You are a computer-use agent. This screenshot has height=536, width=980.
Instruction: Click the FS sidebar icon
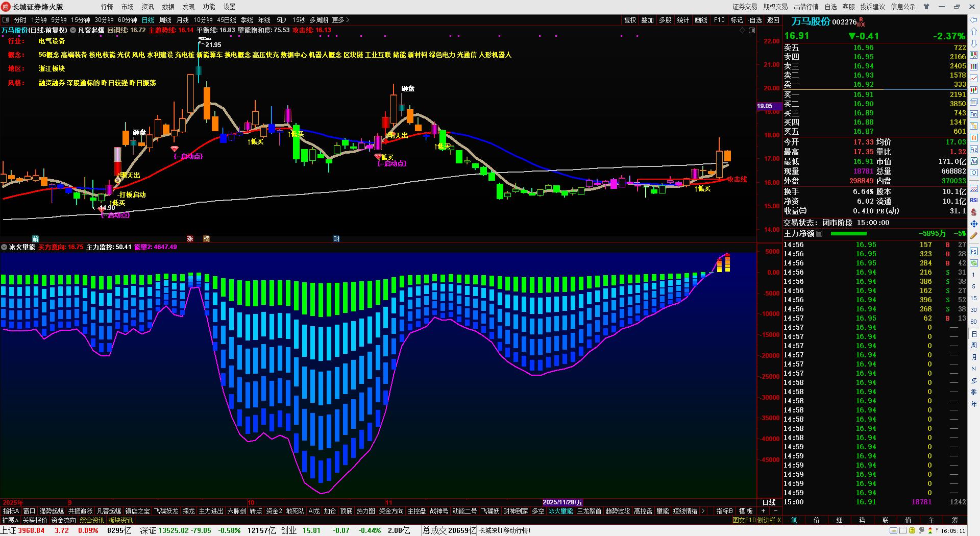974,252
